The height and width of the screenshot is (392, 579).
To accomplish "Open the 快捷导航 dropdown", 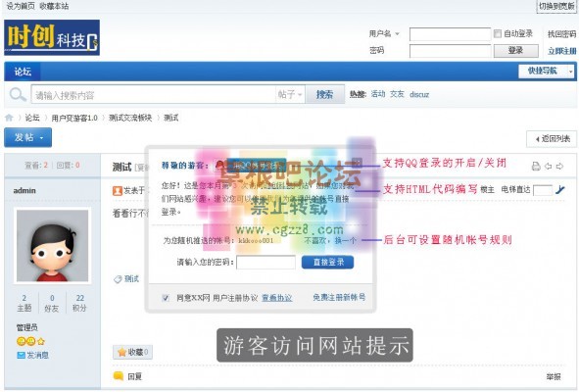I will (547, 71).
